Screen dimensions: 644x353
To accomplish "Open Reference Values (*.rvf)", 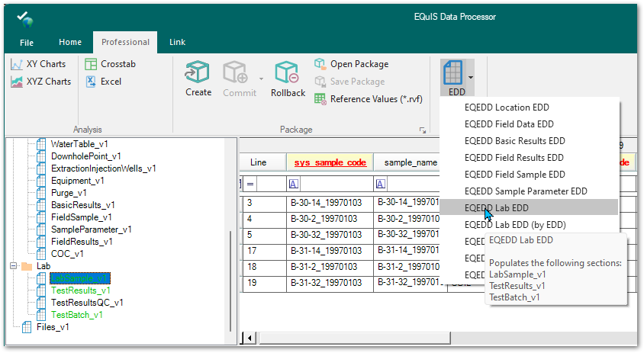I will tap(369, 99).
